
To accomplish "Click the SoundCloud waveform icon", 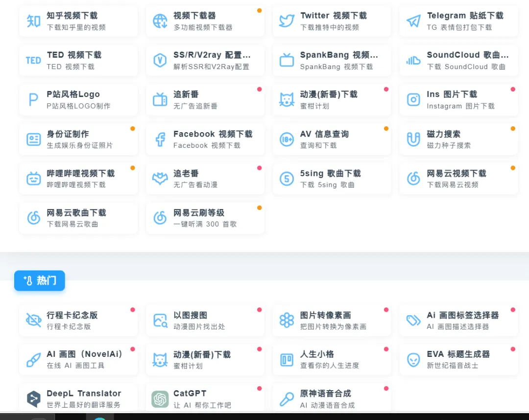I will point(413,60).
